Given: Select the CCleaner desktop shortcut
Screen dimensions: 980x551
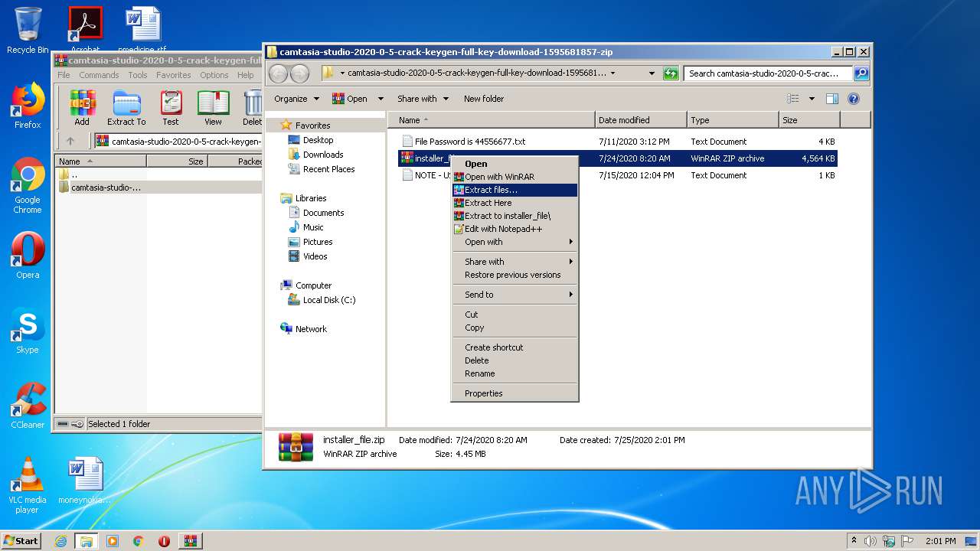Looking at the screenshot, I should point(28,406).
